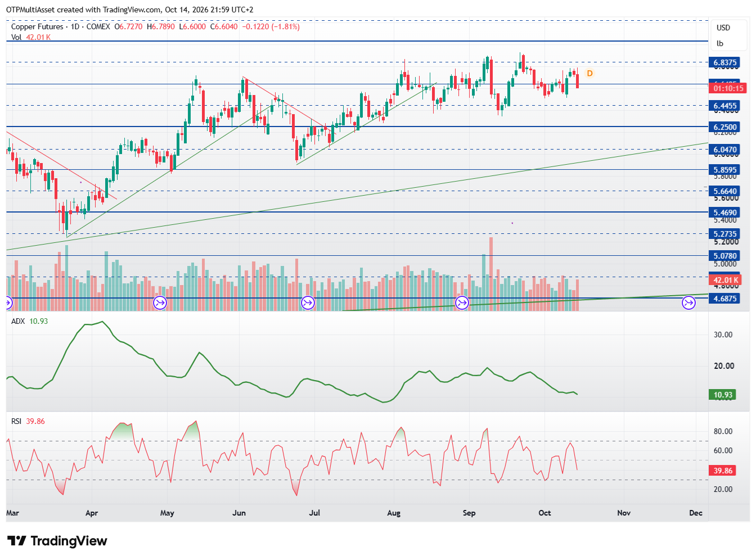This screenshot has height=560, width=756.
Task: Click the red 39.86 RSI scale label
Action: [x=723, y=471]
